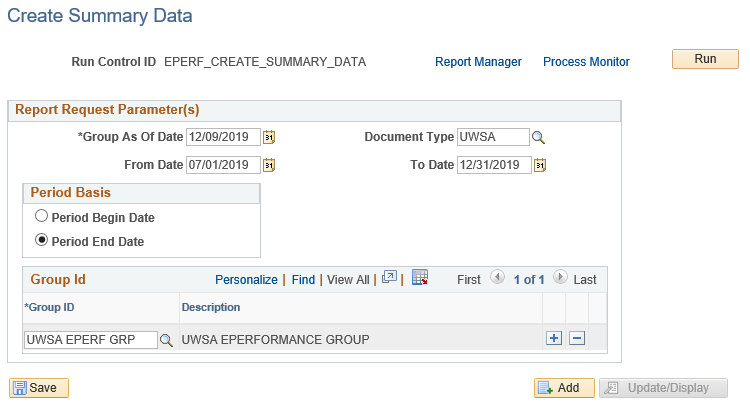Click View All in Group Id grid
The width and height of the screenshot is (750, 405).
click(348, 280)
